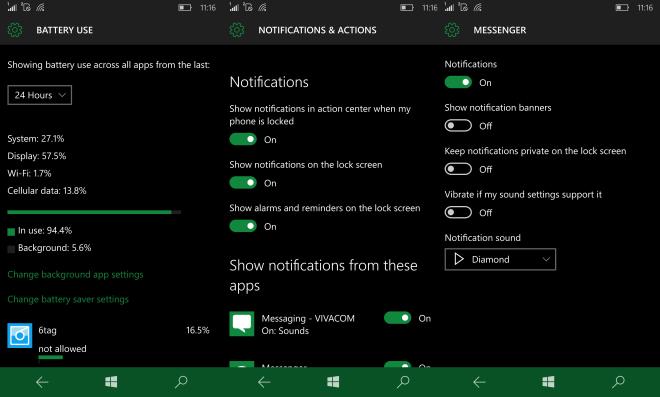Open the 24 Hours time range dropdown
660x397 pixels.
40,95
